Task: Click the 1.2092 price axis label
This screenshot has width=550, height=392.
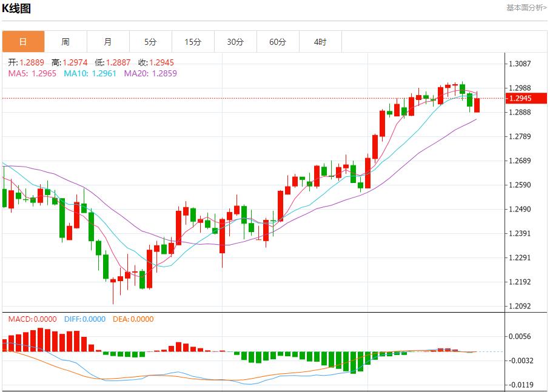Action: [520, 307]
